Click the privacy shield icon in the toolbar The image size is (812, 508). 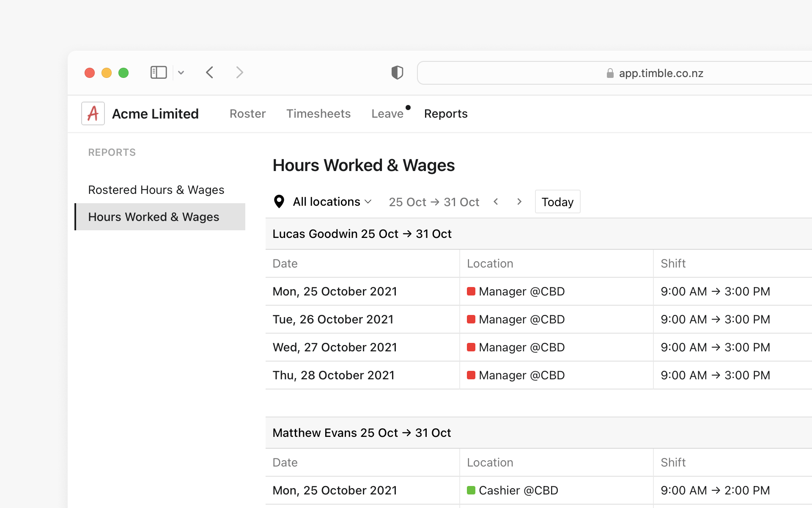point(397,72)
